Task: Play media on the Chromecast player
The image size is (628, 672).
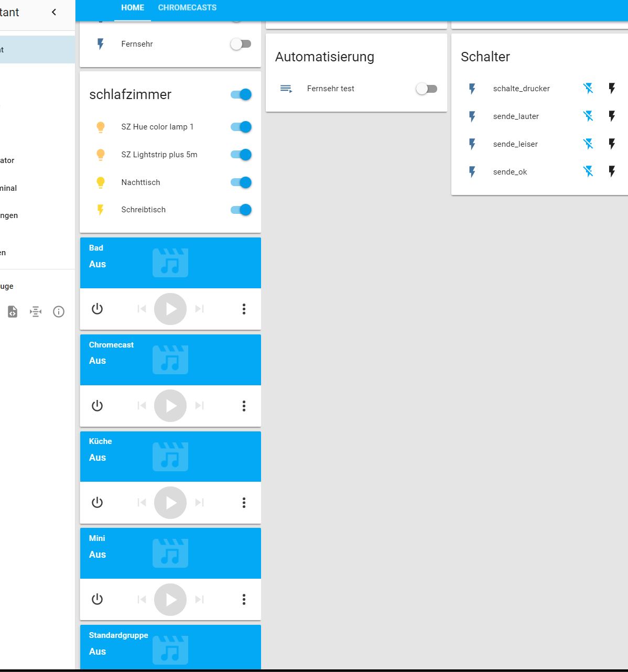Action: (170, 406)
